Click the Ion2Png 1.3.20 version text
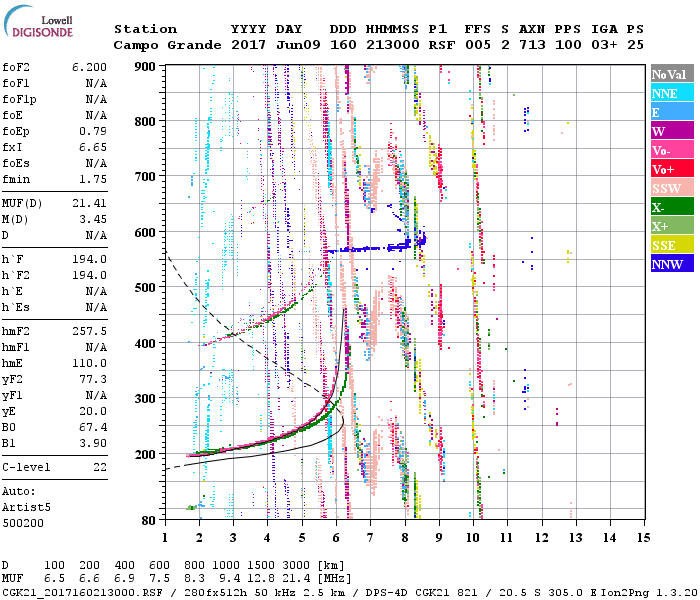Viewport: 700px width, 600px height. point(649,592)
